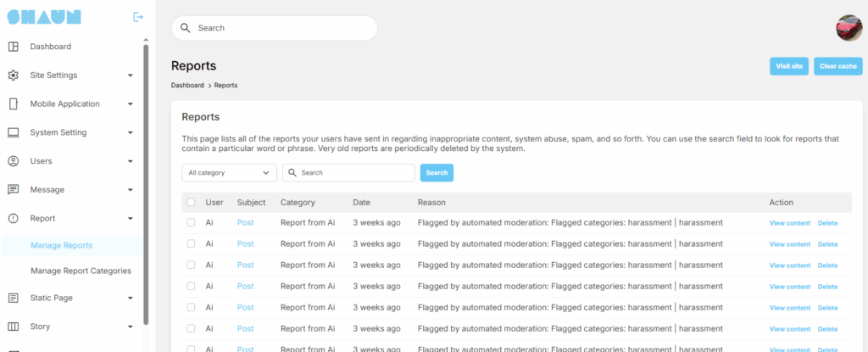Open the All category dropdown

click(229, 173)
